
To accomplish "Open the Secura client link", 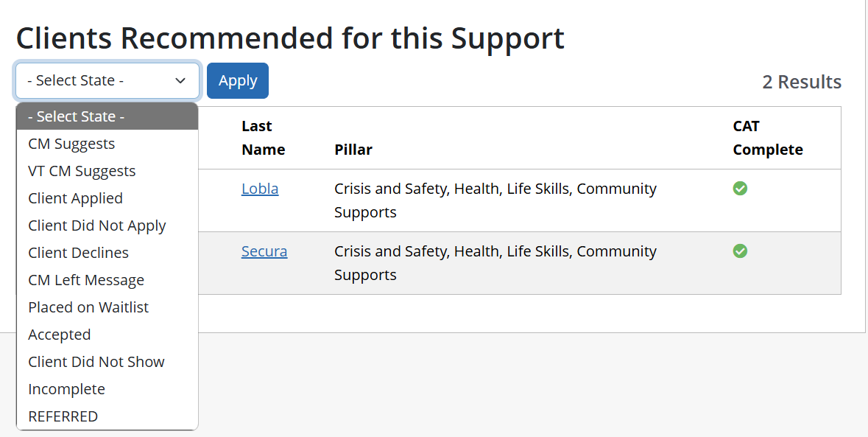I will click(x=264, y=251).
